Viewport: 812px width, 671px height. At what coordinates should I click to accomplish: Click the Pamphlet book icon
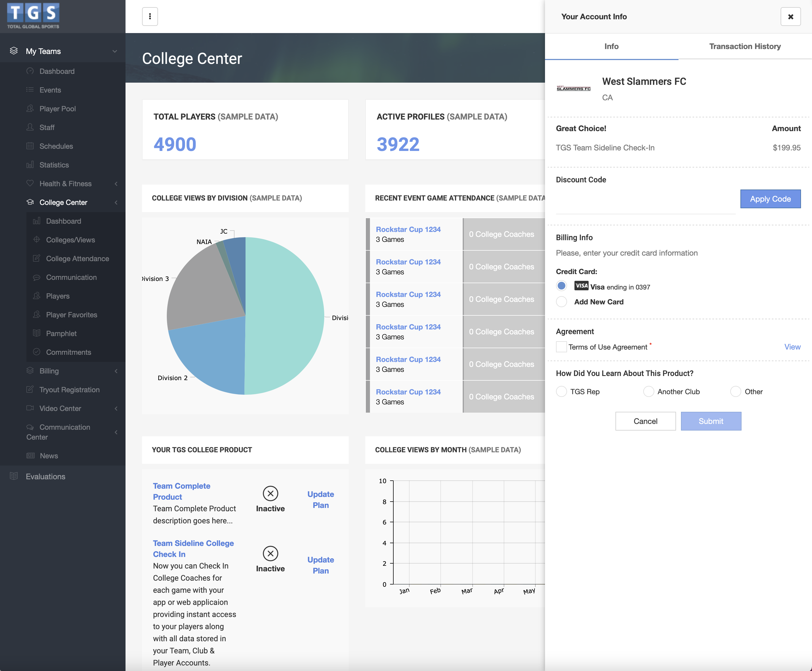click(37, 333)
